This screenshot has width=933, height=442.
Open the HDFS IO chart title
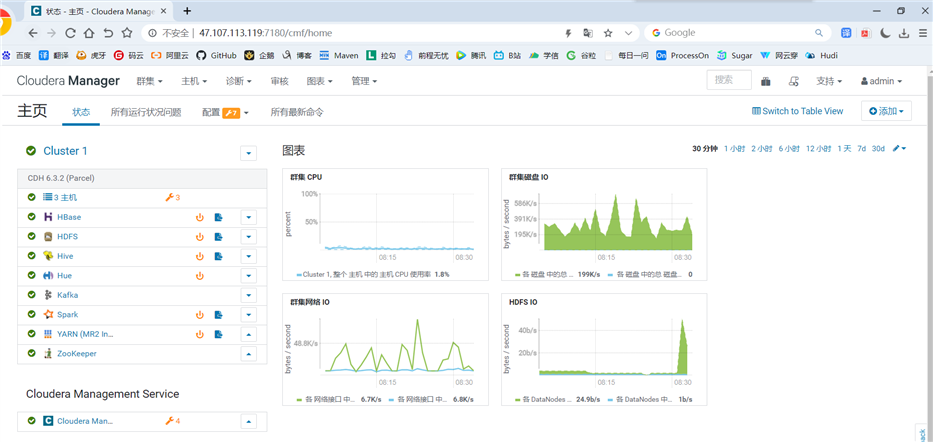(523, 302)
